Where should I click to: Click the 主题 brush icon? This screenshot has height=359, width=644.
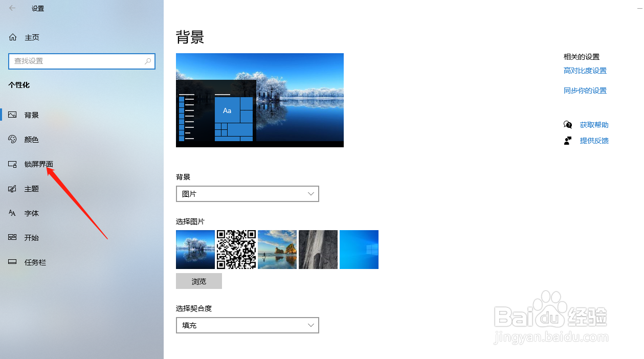pyautogui.click(x=13, y=189)
